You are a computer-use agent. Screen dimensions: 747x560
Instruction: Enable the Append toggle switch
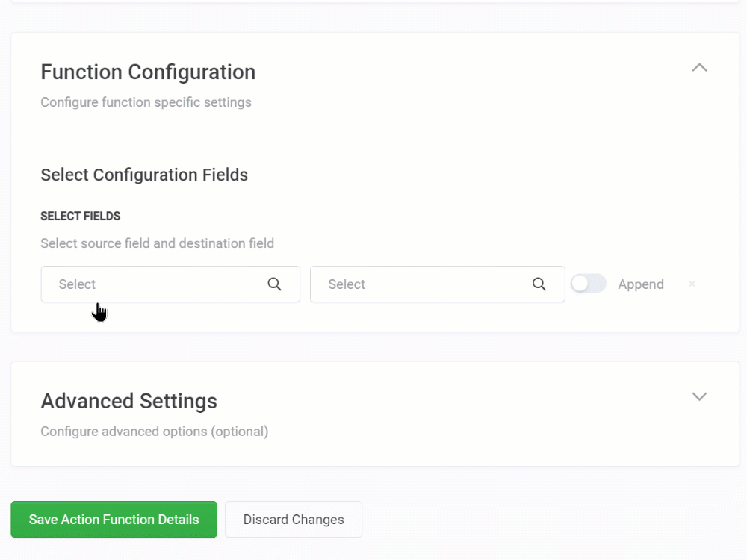coord(589,284)
